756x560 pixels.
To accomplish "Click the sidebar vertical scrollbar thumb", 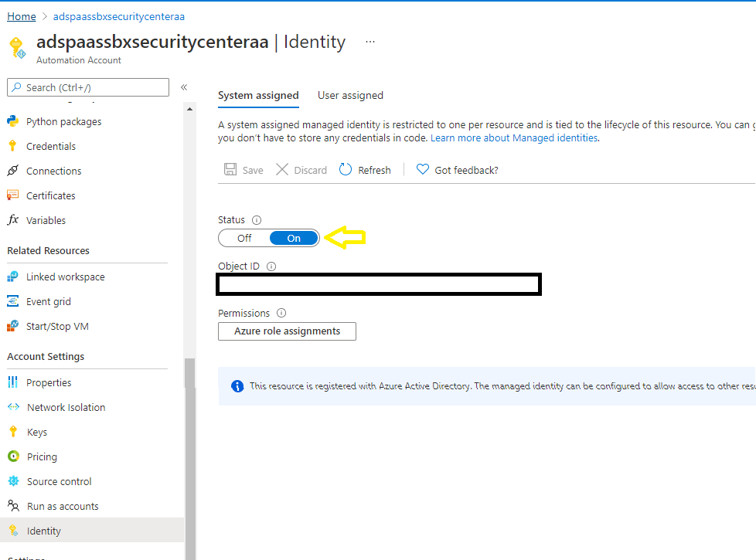I will (x=190, y=458).
